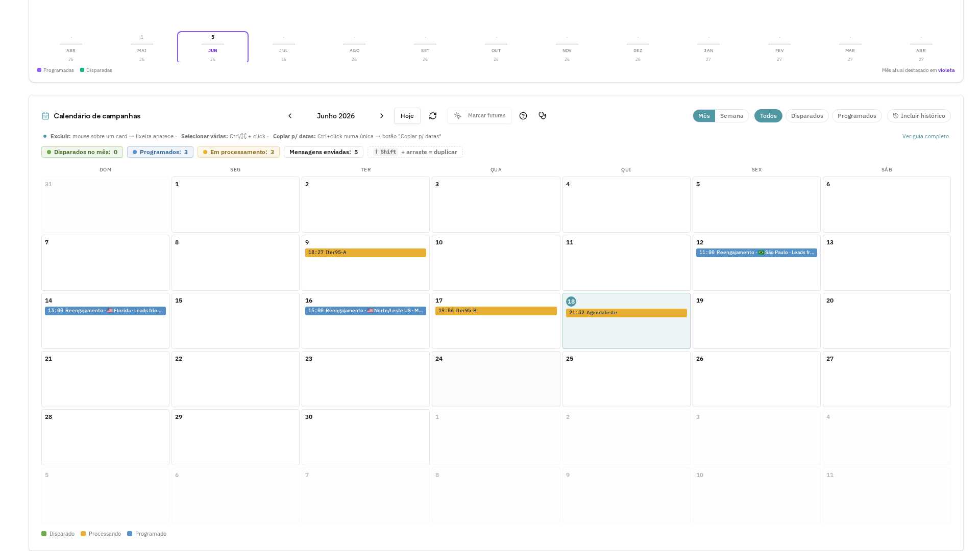Click the refresh calendar icon

tap(433, 116)
